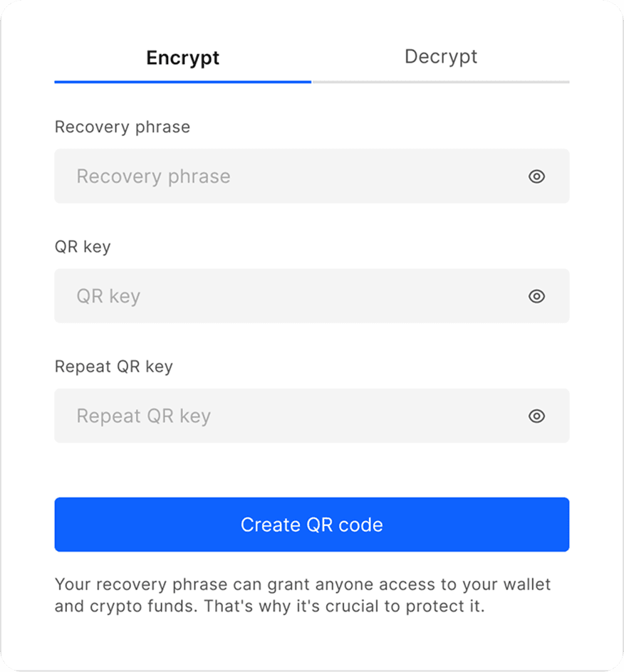This screenshot has height=672, width=624.
Task: Click the "Recovery phrase" field label
Action: click(123, 127)
